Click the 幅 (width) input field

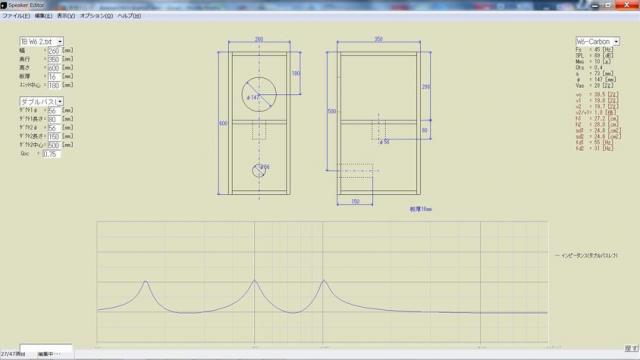tap(54, 51)
